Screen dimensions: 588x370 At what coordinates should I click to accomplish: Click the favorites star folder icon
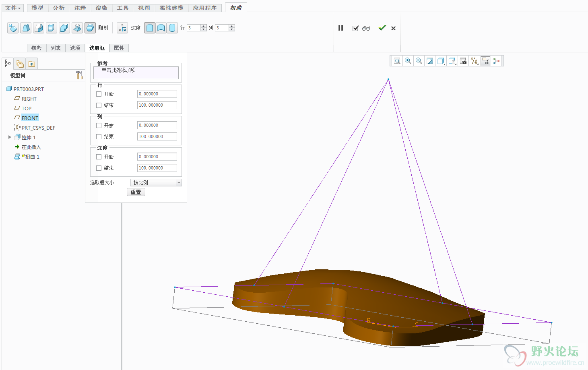pos(32,63)
